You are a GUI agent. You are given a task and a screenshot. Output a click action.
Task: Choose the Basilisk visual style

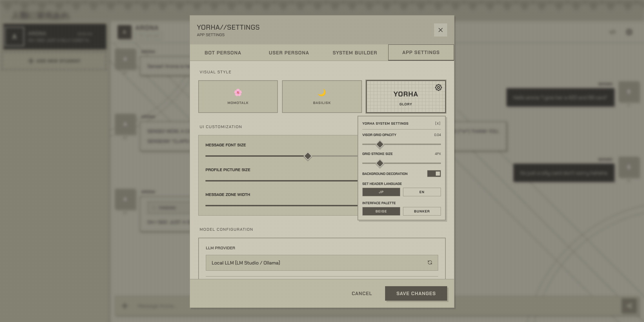click(x=322, y=96)
